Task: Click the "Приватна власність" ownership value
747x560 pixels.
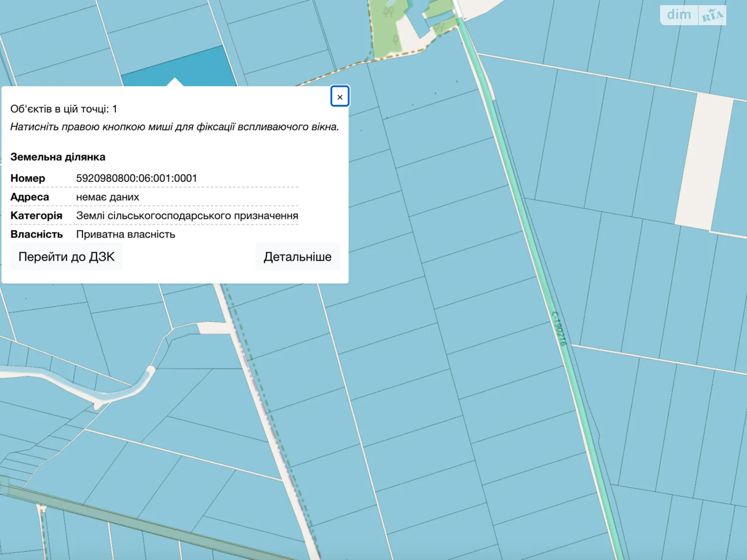Action: (x=126, y=234)
